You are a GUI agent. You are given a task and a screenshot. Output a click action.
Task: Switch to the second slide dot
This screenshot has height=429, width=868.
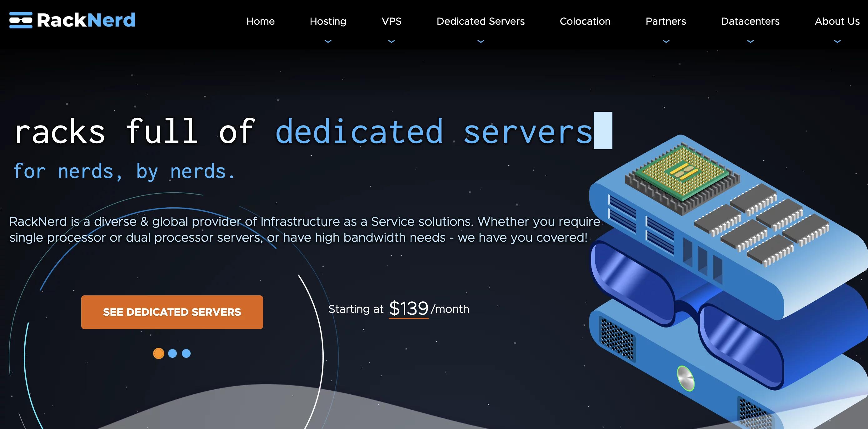click(x=172, y=353)
